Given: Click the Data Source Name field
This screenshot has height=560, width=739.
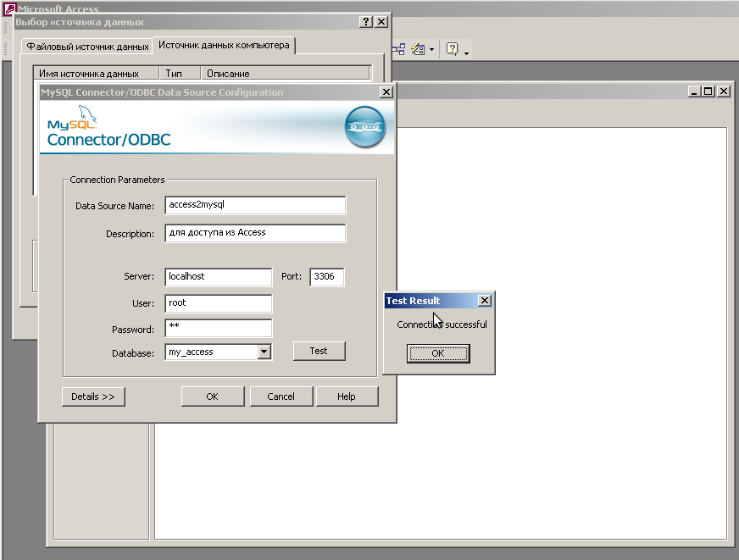Looking at the screenshot, I should (255, 205).
